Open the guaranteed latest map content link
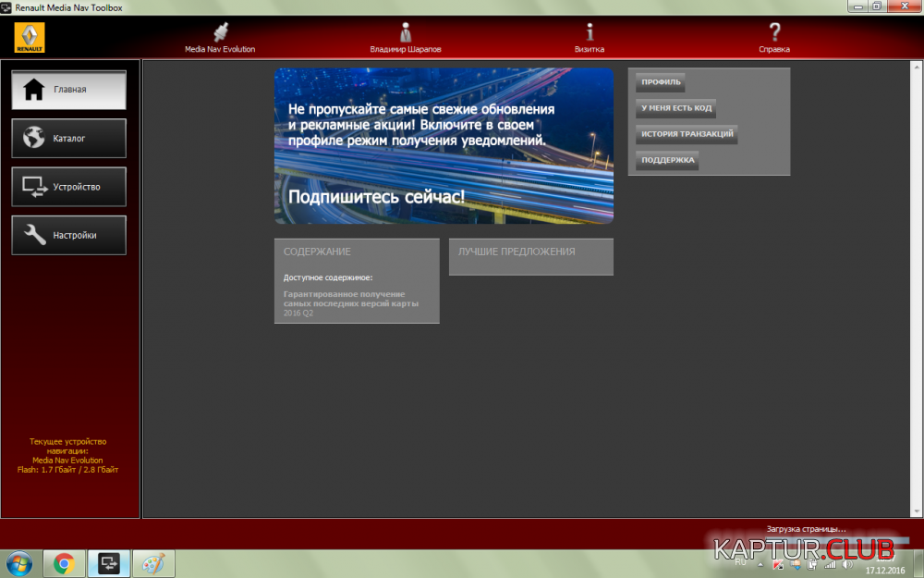The height and width of the screenshot is (578, 924). click(350, 299)
